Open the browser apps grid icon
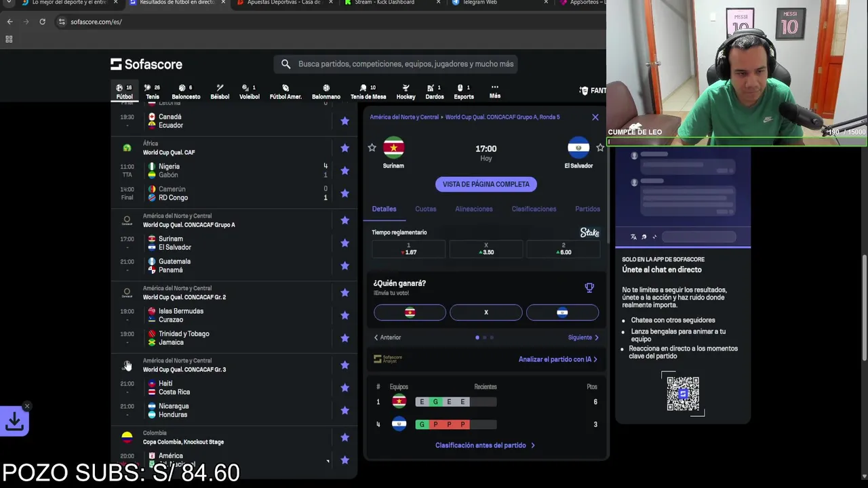 tap(9, 39)
